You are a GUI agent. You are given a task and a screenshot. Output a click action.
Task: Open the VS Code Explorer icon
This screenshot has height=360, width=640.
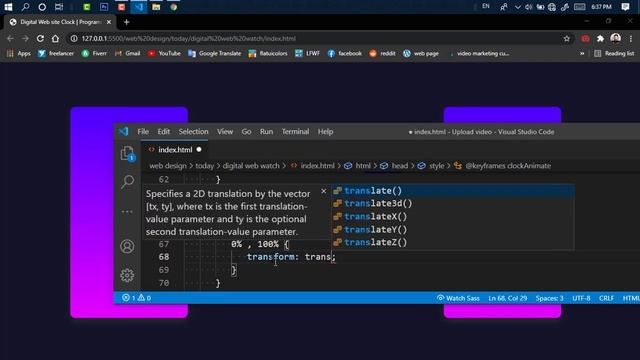coord(127,153)
